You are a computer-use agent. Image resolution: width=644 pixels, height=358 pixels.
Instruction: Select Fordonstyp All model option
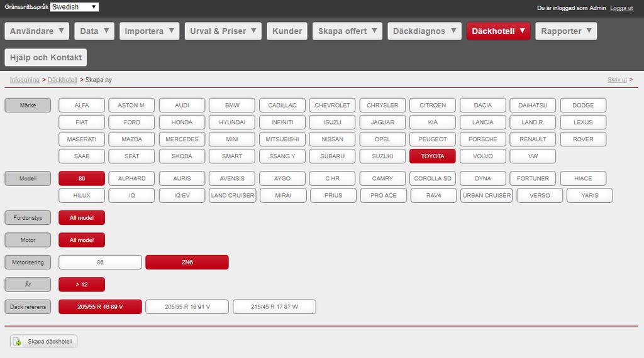coord(82,218)
